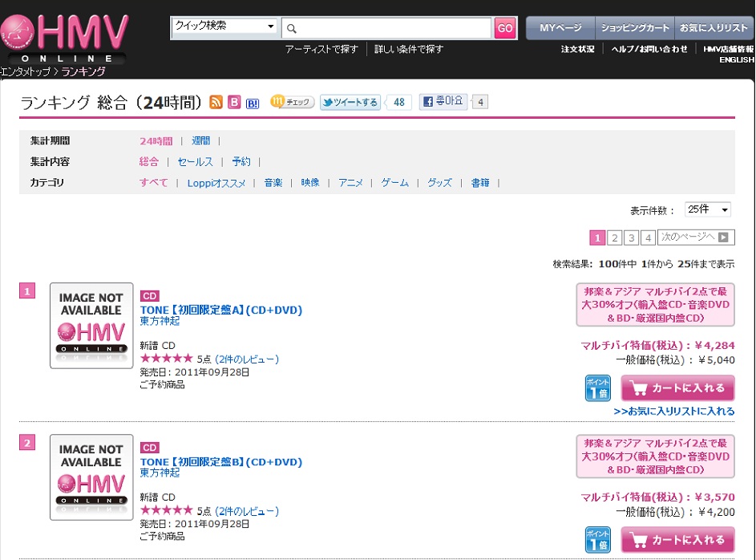Click the pink B bookmark icon
Viewport: 756px width, 560px height.
(x=234, y=102)
